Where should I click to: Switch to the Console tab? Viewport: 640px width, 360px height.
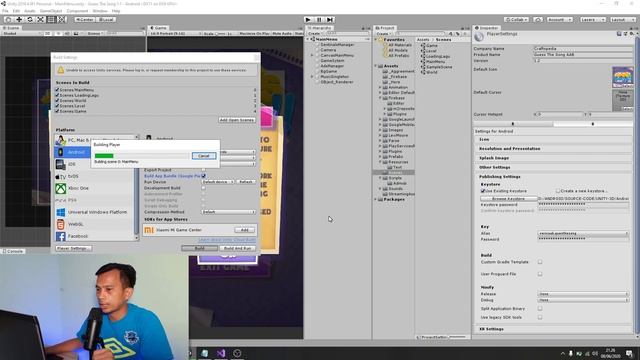click(13, 251)
